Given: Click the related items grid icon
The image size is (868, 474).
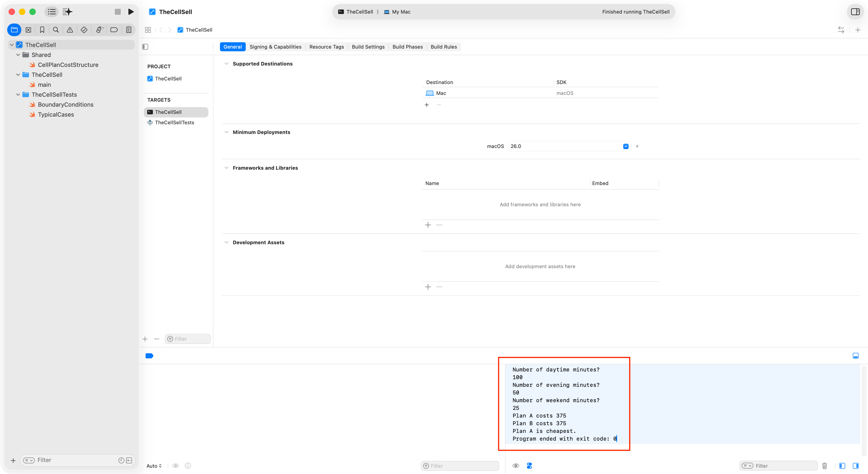Looking at the screenshot, I should (148, 30).
